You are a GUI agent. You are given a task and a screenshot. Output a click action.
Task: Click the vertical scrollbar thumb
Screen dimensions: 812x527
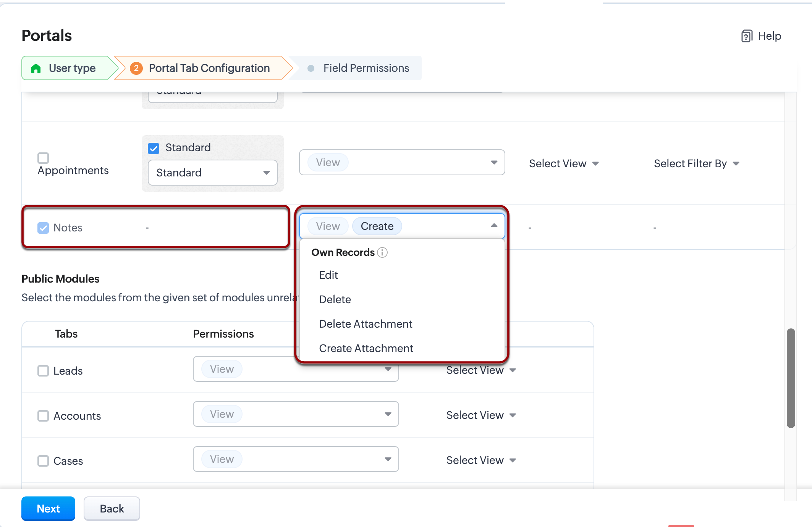(791, 378)
